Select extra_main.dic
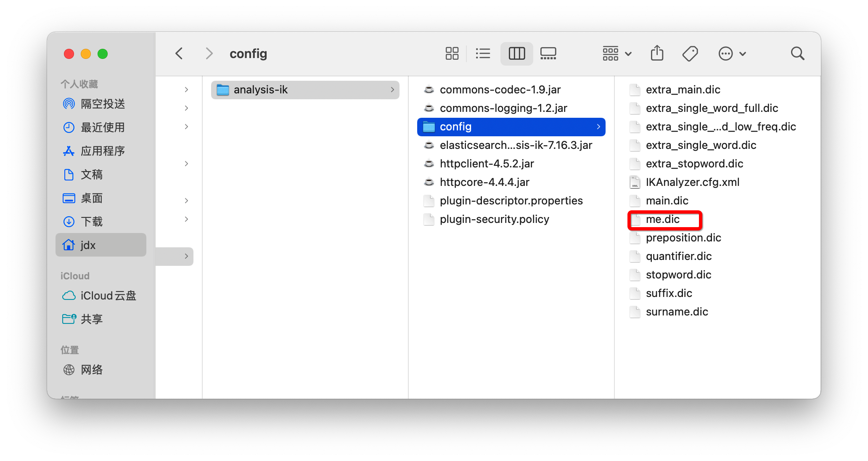Viewport: 868px width, 461px height. coord(717,90)
